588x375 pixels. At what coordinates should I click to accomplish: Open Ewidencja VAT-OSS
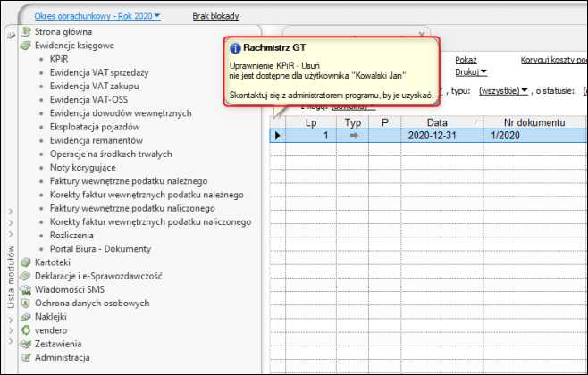pyautogui.click(x=88, y=100)
